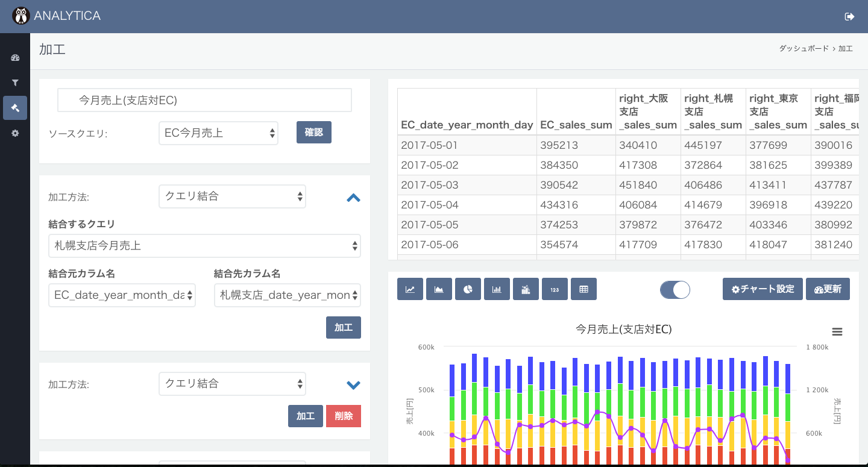Open the filter funnel sidebar icon

pyautogui.click(x=15, y=83)
